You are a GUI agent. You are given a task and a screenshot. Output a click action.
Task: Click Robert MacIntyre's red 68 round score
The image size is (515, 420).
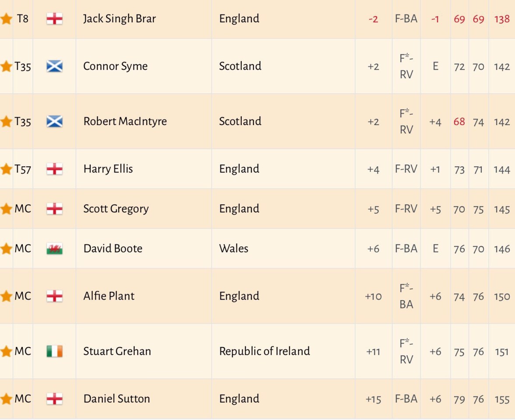(459, 122)
